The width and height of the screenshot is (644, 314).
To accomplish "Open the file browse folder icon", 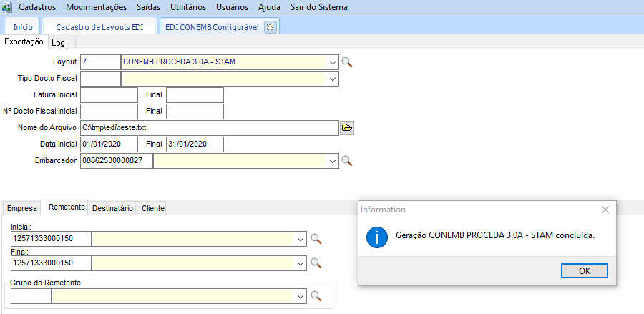I will pyautogui.click(x=347, y=128).
